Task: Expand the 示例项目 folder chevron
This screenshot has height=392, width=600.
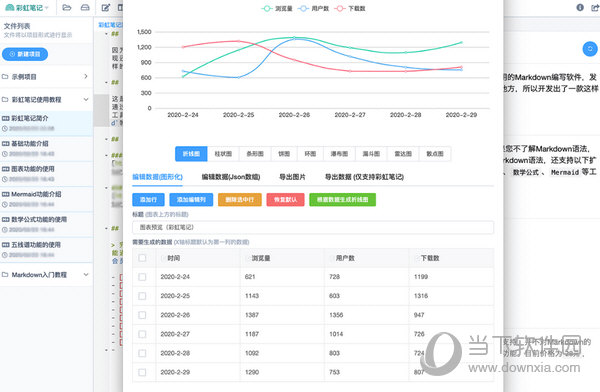Action: [86, 77]
